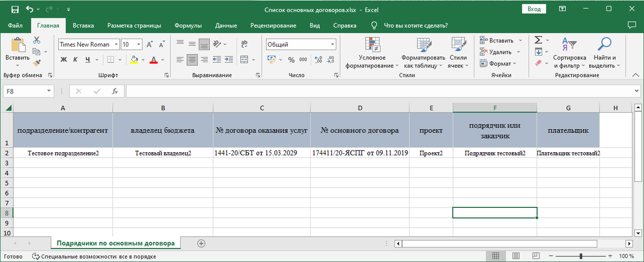Click the Вход sign-in button

click(533, 9)
